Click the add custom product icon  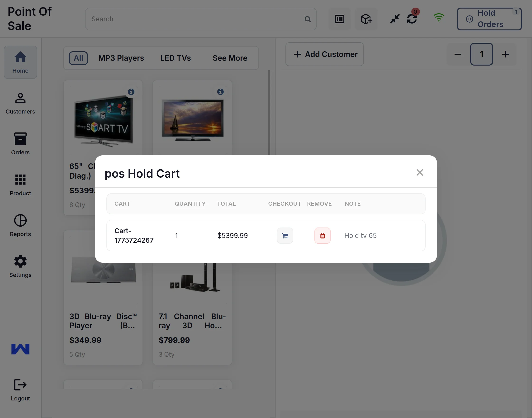pos(366,19)
